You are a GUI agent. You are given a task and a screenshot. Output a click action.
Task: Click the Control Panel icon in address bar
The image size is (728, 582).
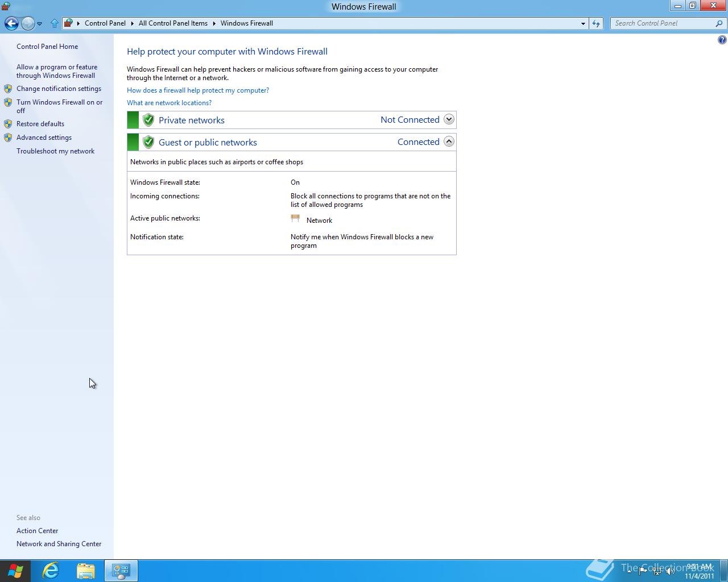(68, 23)
